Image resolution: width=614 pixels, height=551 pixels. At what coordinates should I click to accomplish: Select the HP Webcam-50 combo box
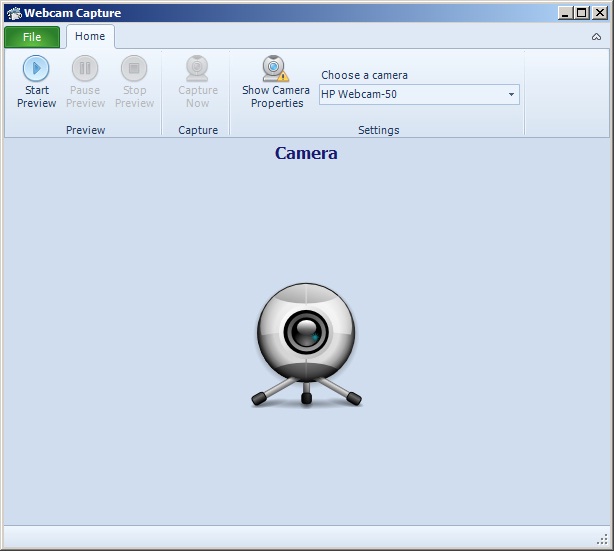click(410, 95)
